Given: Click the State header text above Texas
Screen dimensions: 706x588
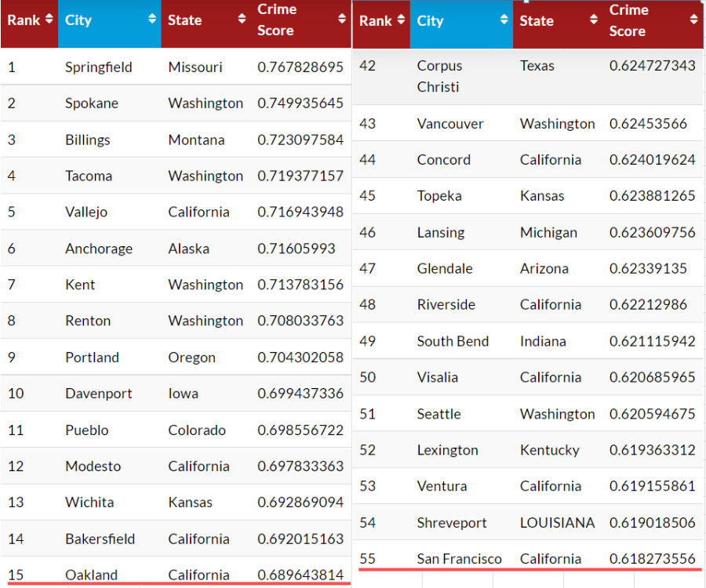Looking at the screenshot, I should point(537,20).
